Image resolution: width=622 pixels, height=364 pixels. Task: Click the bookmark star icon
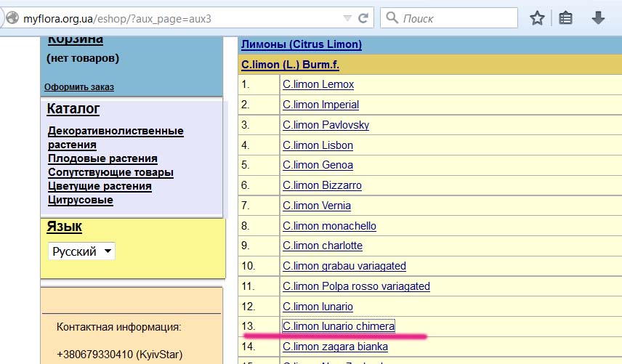coord(537,18)
